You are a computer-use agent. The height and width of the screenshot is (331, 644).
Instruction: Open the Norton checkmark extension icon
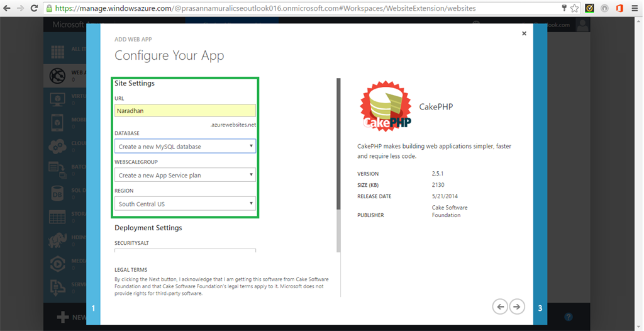coord(589,8)
